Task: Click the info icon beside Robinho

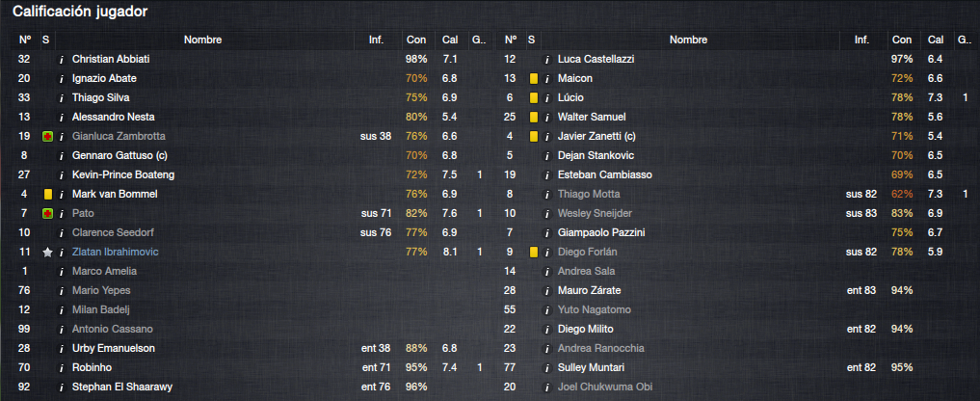Action: coord(62,368)
